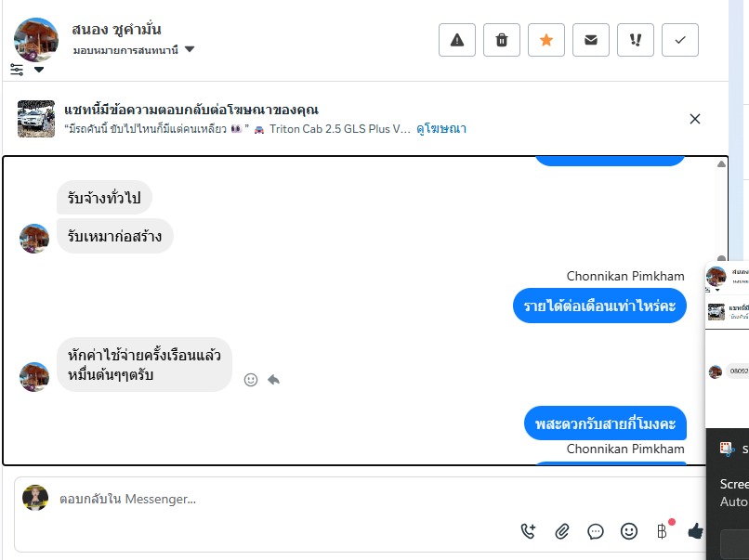
Task: Dismiss the ad reply banner
Action: [x=695, y=119]
